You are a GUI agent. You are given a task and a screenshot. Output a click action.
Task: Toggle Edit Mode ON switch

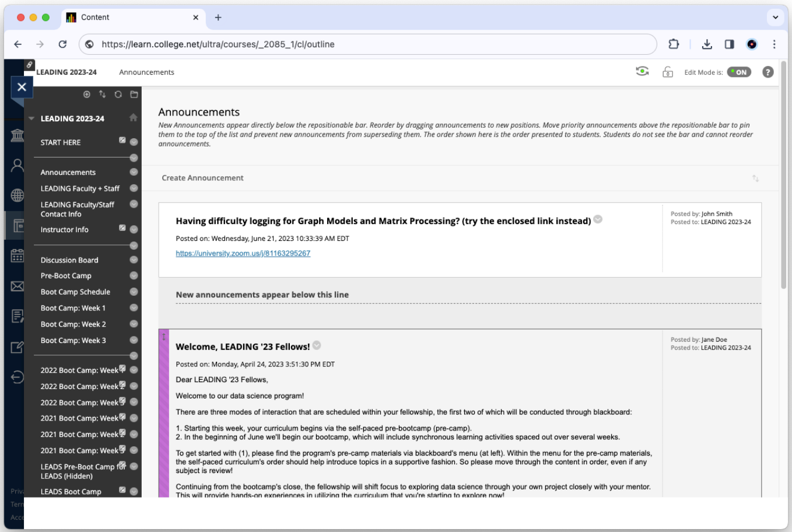738,72
